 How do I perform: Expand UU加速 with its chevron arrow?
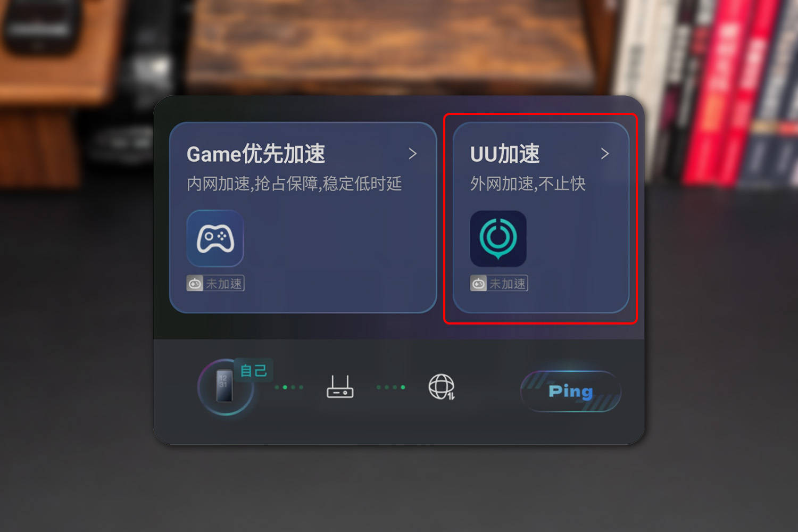click(x=604, y=154)
